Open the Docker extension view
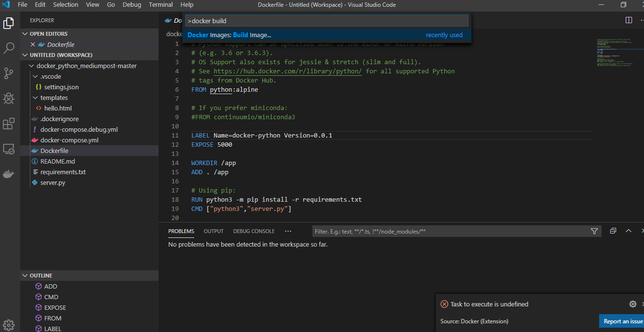644x332 pixels. (x=8, y=174)
